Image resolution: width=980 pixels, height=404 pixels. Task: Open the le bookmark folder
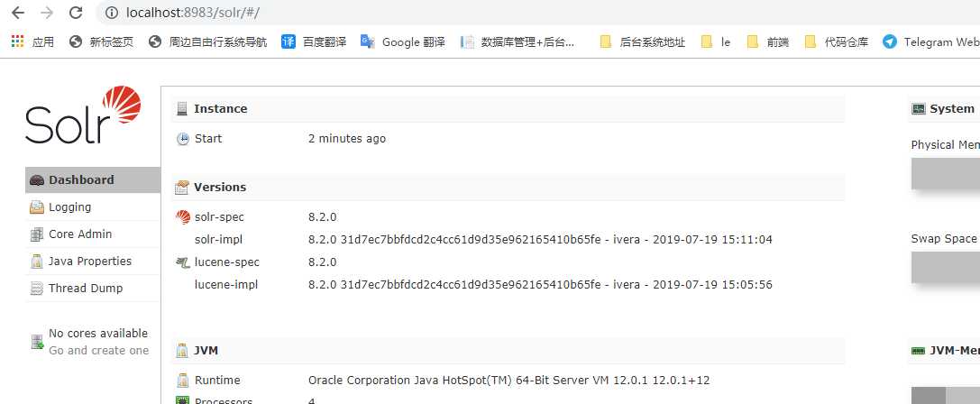715,41
